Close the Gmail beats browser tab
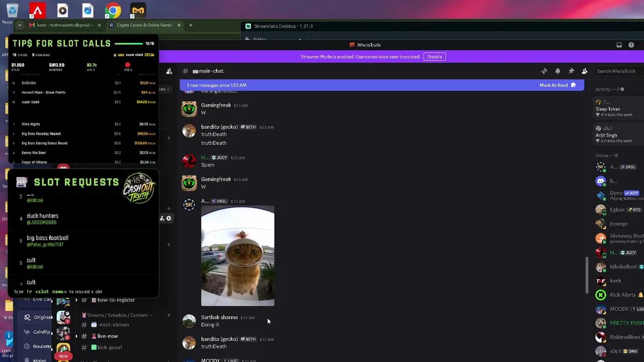Viewport: 644px width, 362px height. pos(99,25)
